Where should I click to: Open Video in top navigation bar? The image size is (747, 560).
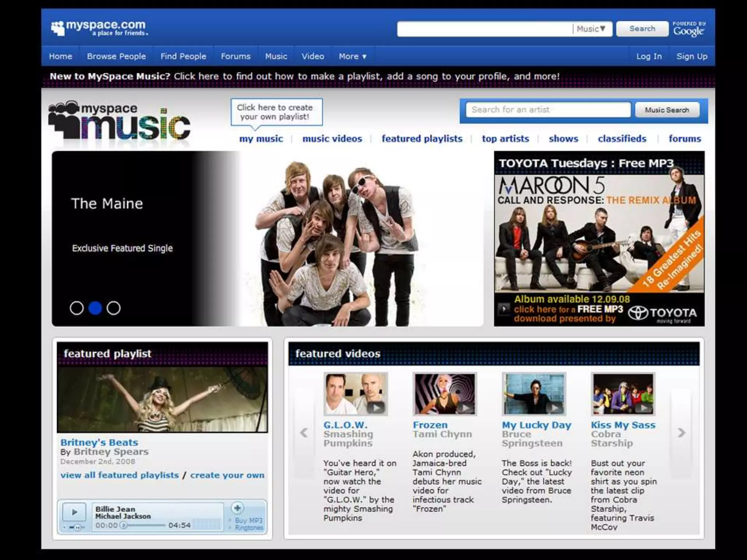(313, 56)
